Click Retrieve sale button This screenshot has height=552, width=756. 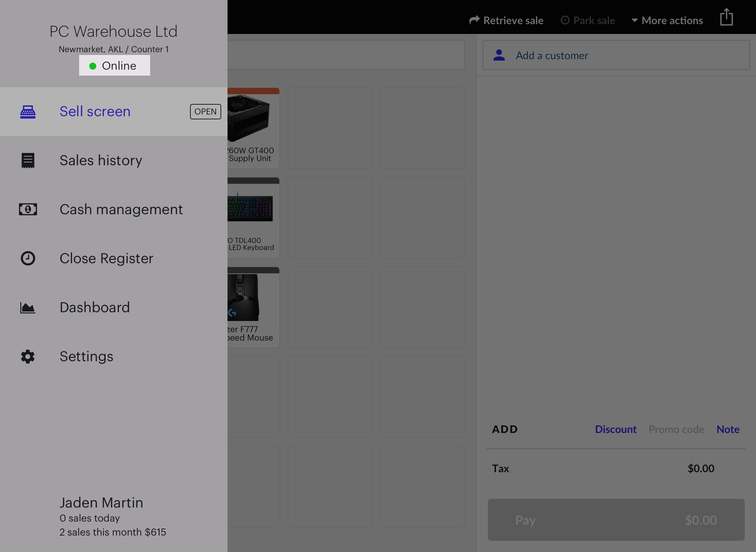pyautogui.click(x=506, y=21)
